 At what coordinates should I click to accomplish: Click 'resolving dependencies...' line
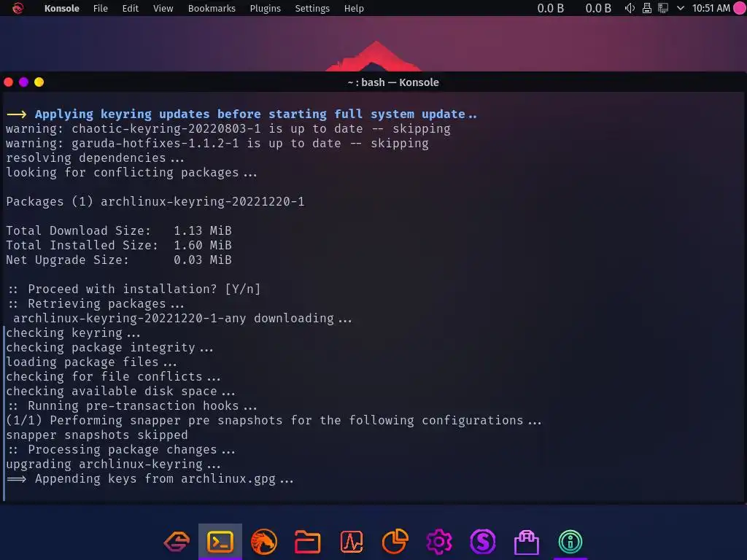95,158
